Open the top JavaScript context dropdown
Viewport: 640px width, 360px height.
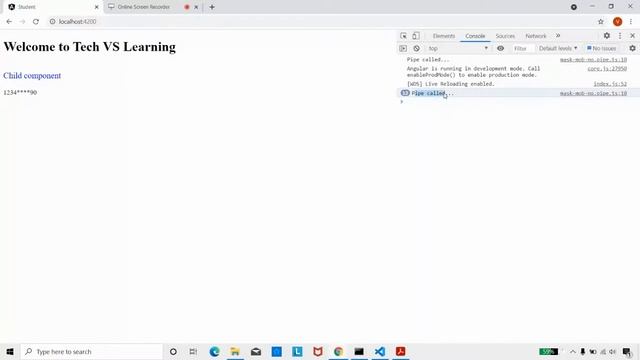coord(458,48)
